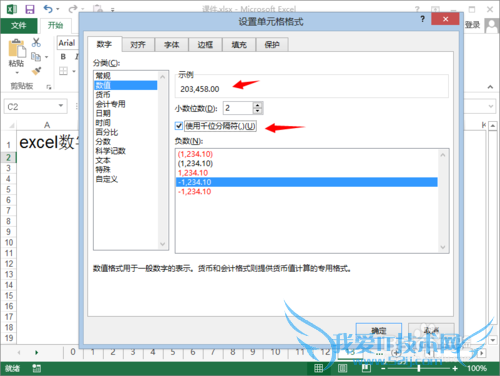This screenshot has width=500, height=376.
Task: Click the 确定 button
Action: pyautogui.click(x=379, y=331)
